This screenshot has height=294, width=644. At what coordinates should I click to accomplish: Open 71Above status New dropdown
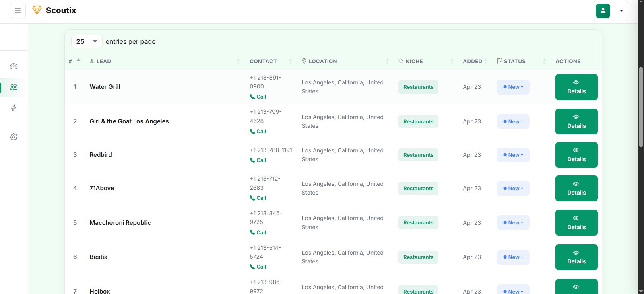(x=513, y=188)
